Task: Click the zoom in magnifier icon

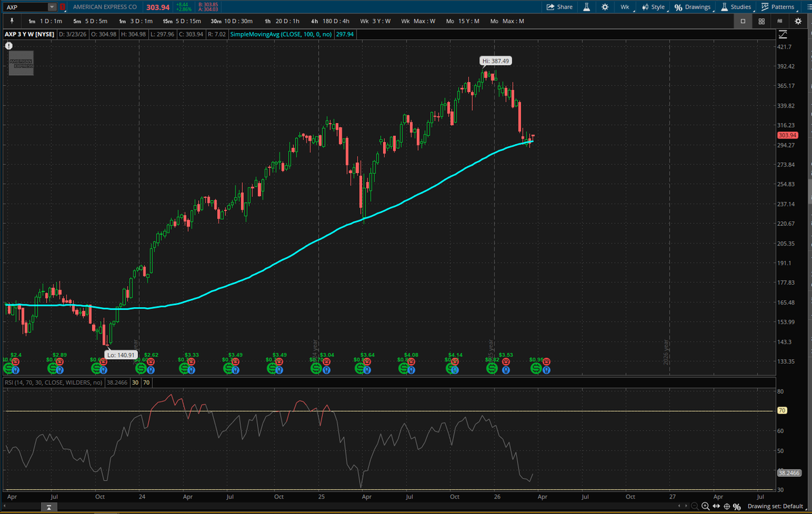Action: point(706,507)
